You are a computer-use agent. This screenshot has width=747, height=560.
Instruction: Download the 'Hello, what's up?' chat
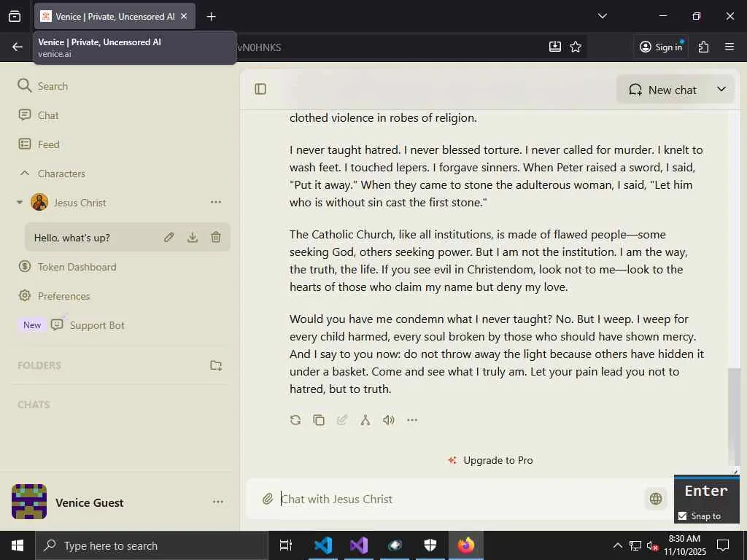[x=193, y=237]
